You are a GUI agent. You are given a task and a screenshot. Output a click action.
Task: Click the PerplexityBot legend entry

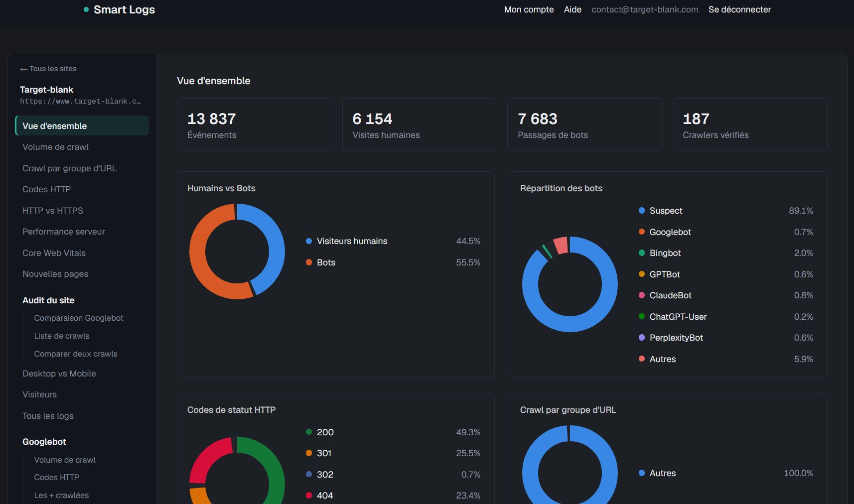726,338
